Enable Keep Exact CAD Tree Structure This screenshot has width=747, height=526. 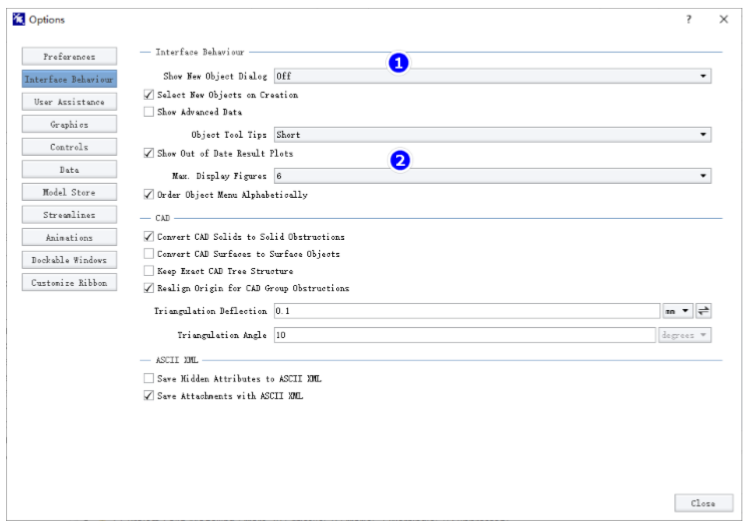[x=149, y=271]
